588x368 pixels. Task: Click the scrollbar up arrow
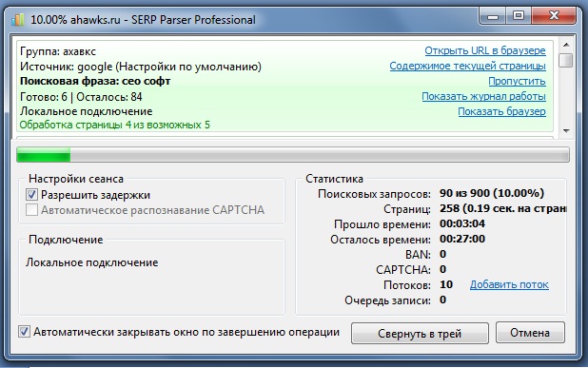566,45
